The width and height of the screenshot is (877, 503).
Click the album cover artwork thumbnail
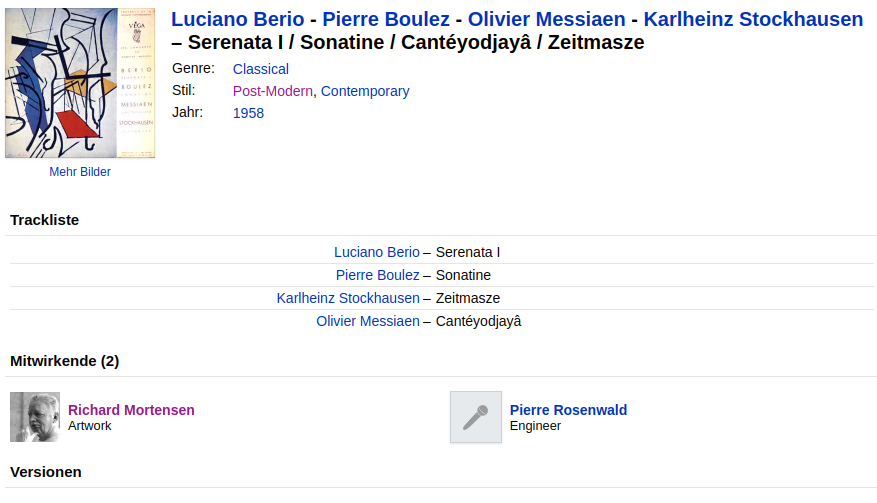click(x=80, y=83)
